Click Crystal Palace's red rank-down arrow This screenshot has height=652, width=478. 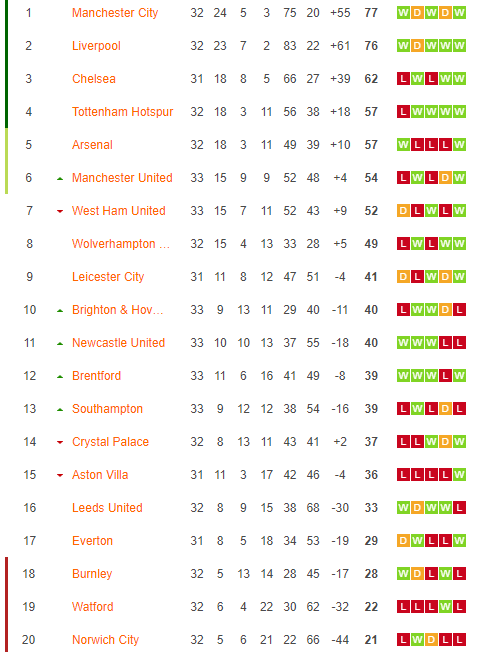(x=60, y=442)
